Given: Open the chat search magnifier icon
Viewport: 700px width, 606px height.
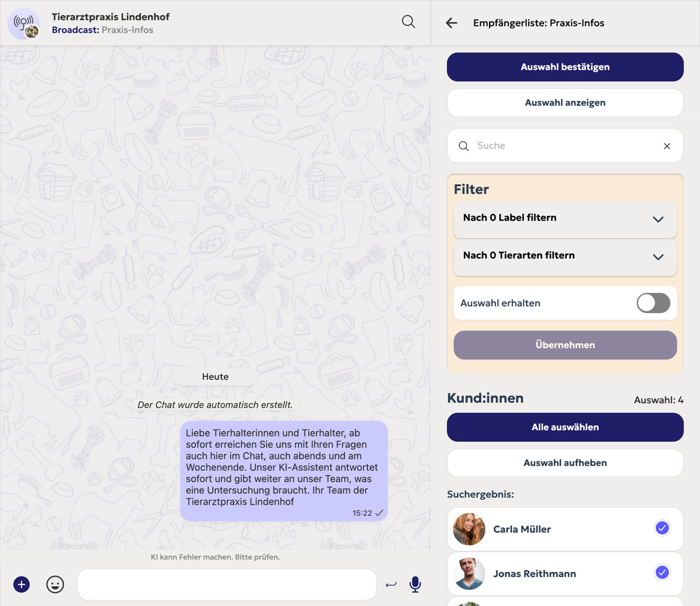Looking at the screenshot, I should pyautogui.click(x=408, y=22).
